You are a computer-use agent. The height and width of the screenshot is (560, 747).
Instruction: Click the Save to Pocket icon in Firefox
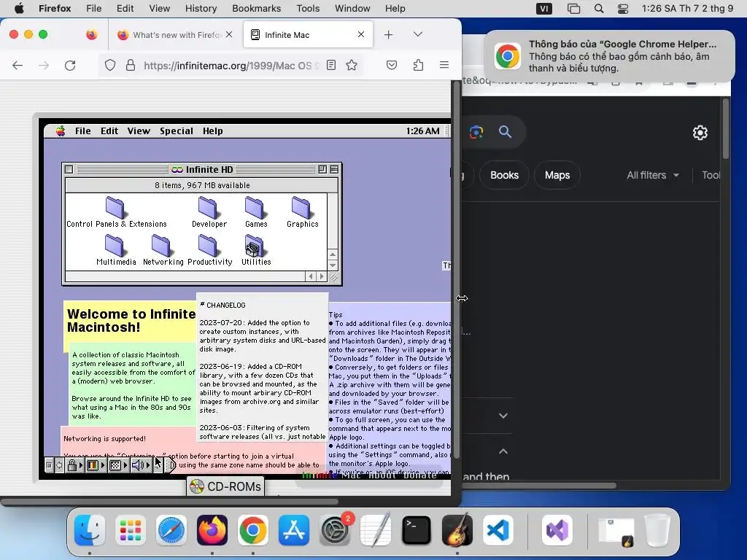[392, 65]
